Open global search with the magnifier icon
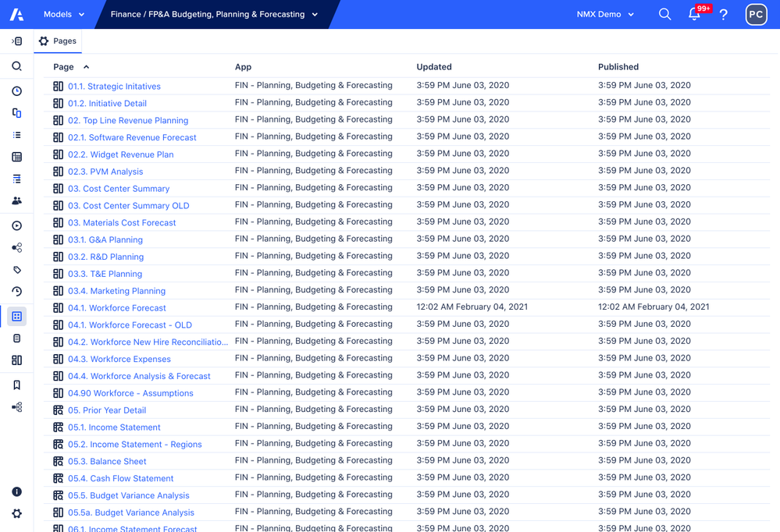This screenshot has height=532, width=780. point(664,14)
